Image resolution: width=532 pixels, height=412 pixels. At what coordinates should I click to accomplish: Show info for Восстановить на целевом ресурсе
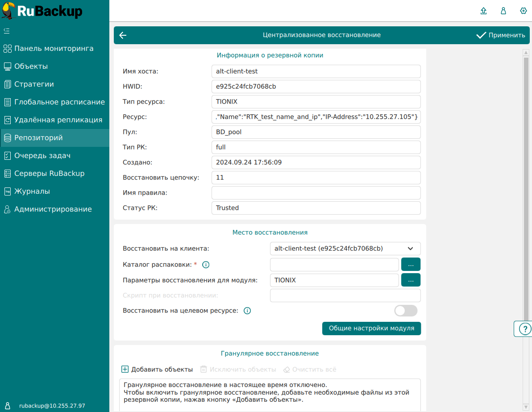click(247, 311)
